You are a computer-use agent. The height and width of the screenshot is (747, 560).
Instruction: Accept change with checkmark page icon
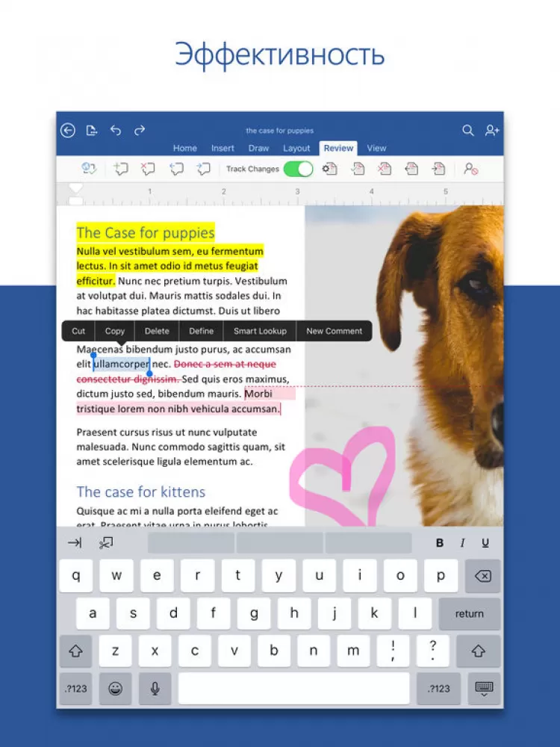pos(358,169)
